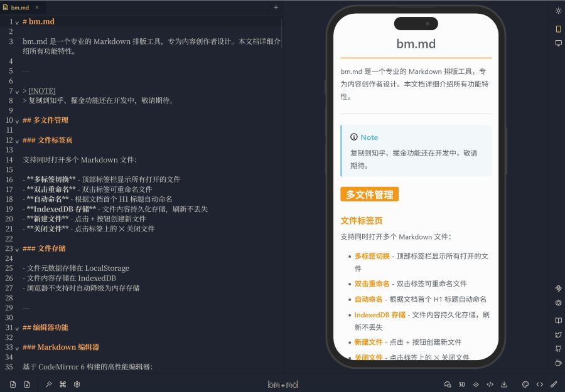The height and width of the screenshot is (392, 565).
Task: Switch to desktop preview mode
Action: click(557, 43)
